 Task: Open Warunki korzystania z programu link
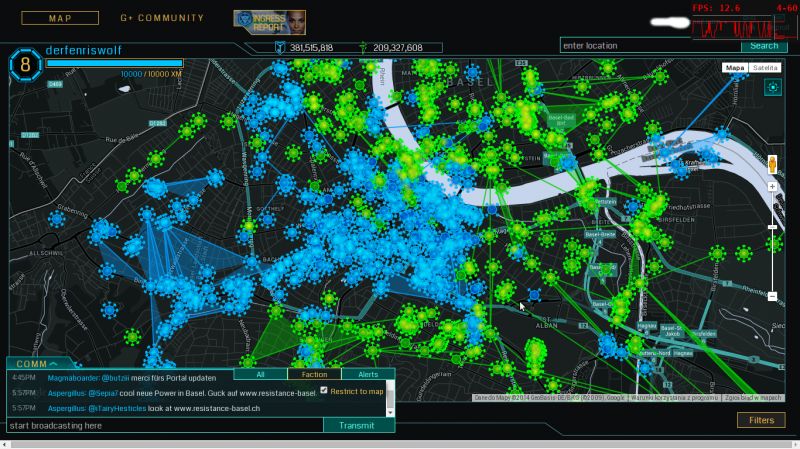[x=674, y=397]
